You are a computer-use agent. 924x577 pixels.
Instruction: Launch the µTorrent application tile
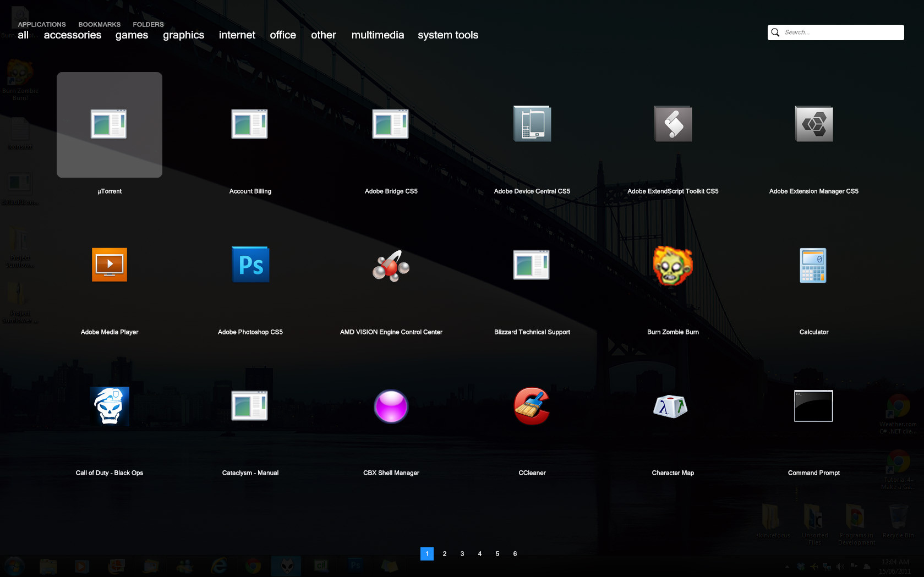110,125
